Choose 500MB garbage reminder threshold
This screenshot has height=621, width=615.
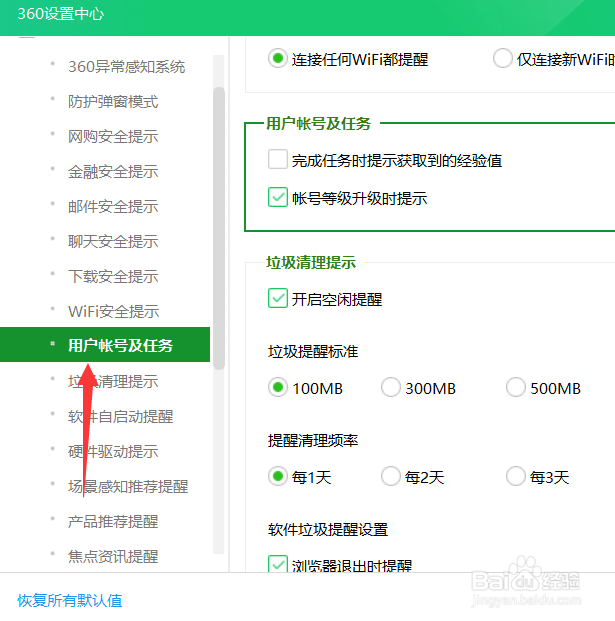tap(516, 387)
